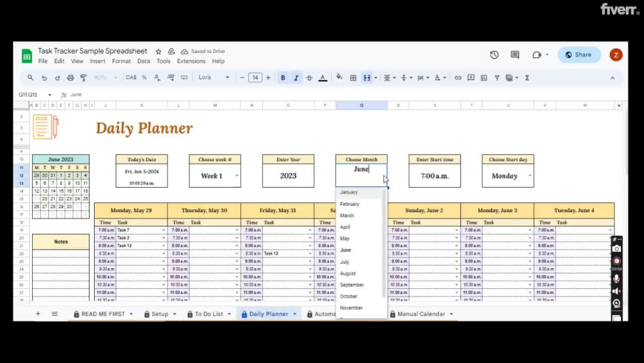The image size is (644, 363).
Task: Increase decimal places icon
Action: [x=171, y=78]
